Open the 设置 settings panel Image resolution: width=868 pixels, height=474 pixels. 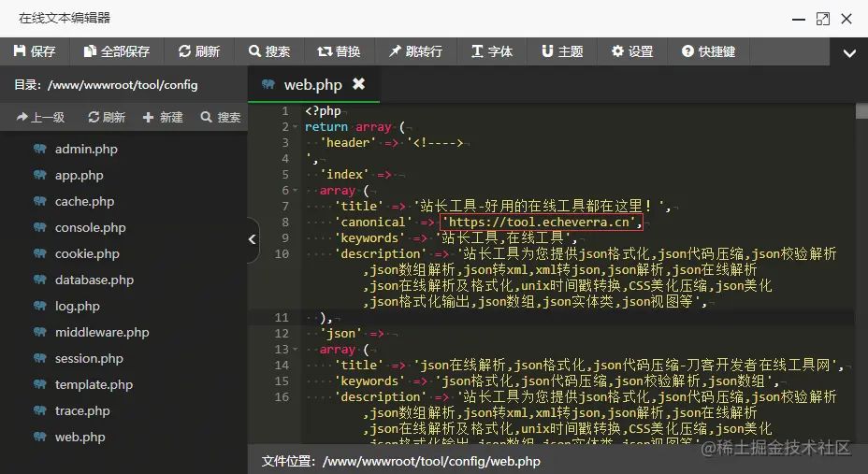pyautogui.click(x=632, y=51)
